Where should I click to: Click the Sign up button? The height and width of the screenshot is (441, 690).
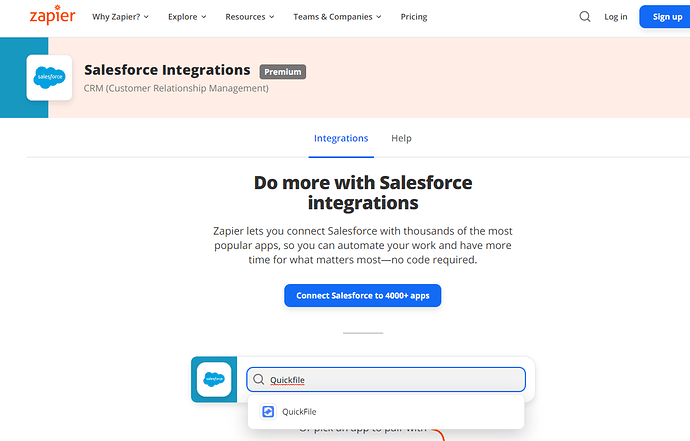[667, 17]
